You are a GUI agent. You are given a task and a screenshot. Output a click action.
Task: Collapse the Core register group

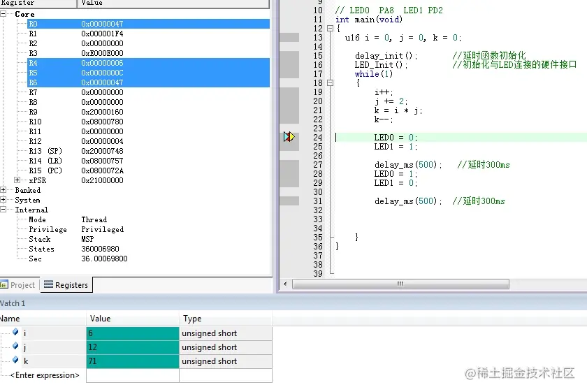(3, 14)
